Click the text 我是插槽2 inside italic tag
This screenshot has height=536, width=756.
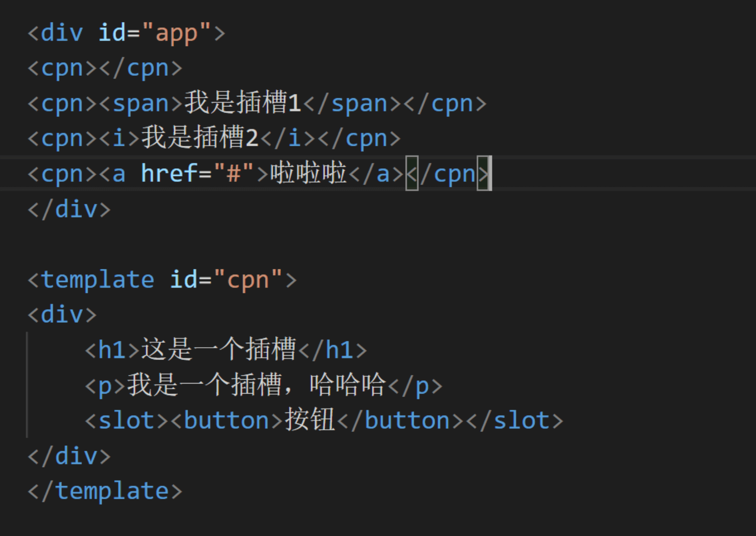click(x=200, y=138)
